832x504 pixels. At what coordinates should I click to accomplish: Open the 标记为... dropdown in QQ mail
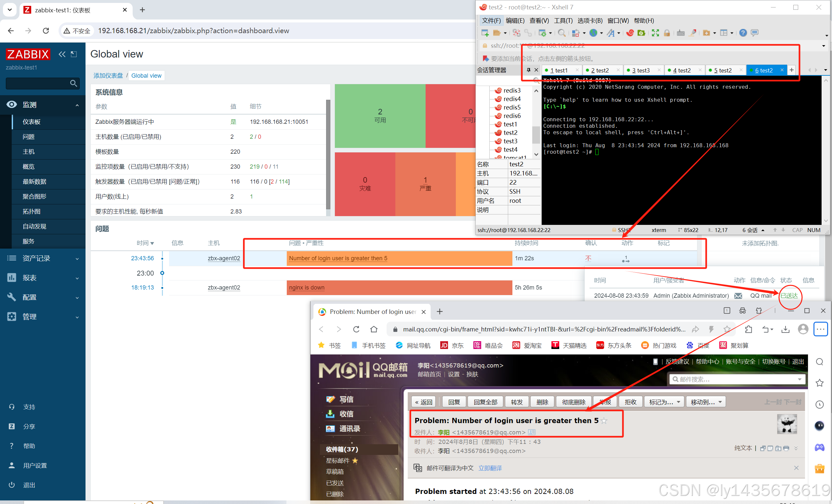[x=664, y=402]
